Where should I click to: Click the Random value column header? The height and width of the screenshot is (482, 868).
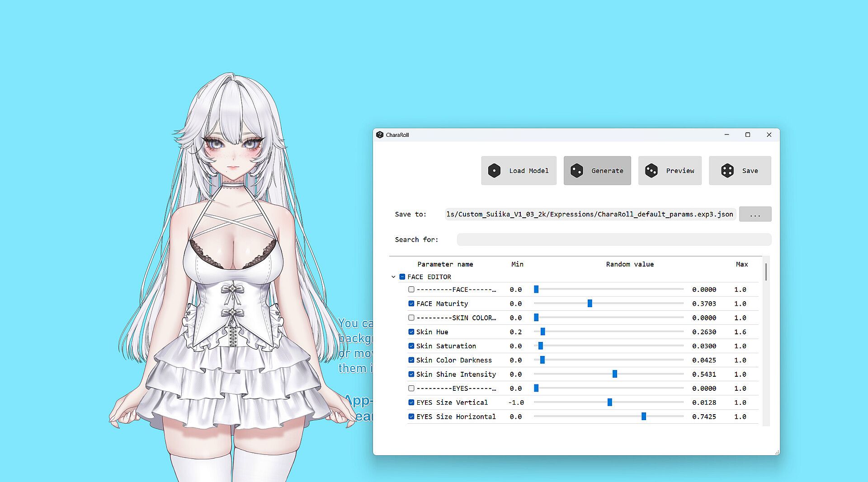pyautogui.click(x=630, y=264)
